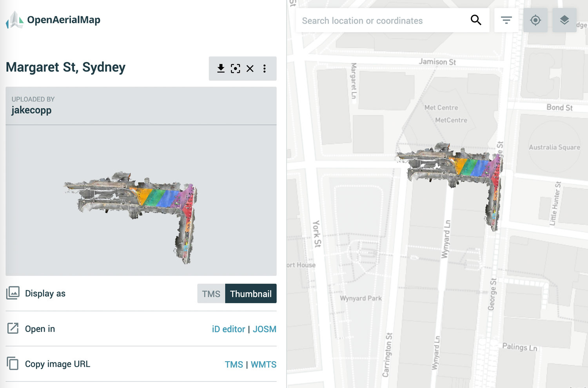588x388 pixels.
Task: Click the OpenAerialMap logo
Action: click(x=53, y=19)
